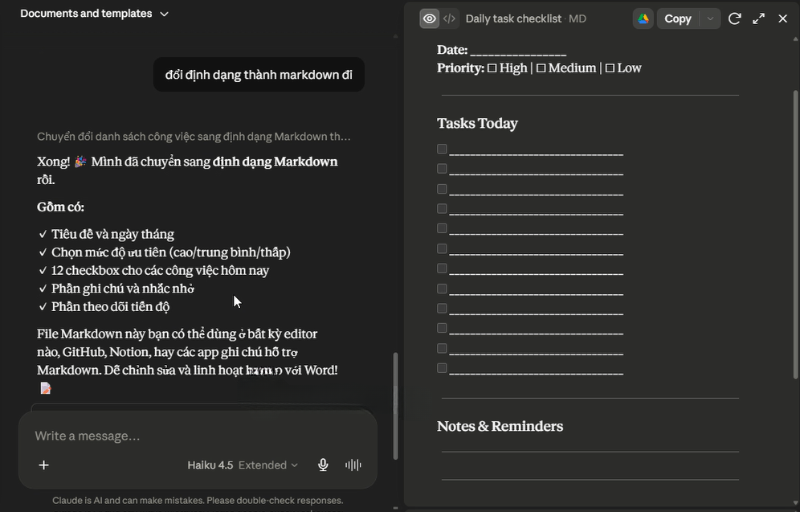
Task: Add an attachment with the plus icon
Action: [44, 465]
